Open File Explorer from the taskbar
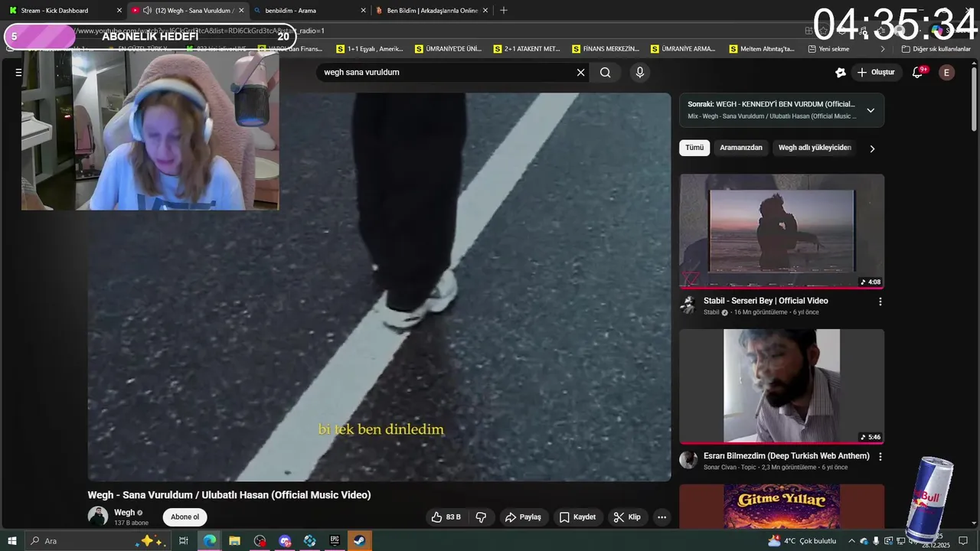This screenshot has height=551, width=980. point(234,541)
